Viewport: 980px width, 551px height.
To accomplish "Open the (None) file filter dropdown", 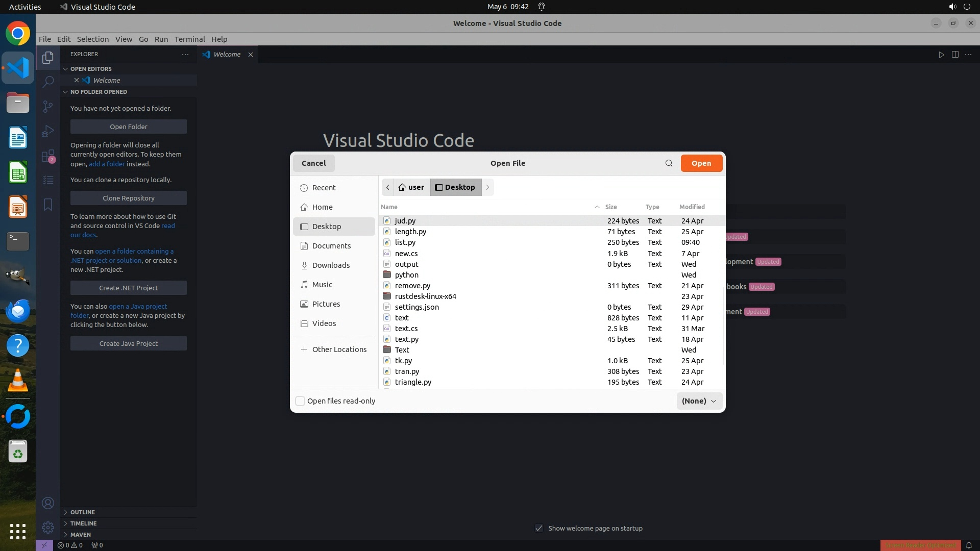I will pos(699,401).
